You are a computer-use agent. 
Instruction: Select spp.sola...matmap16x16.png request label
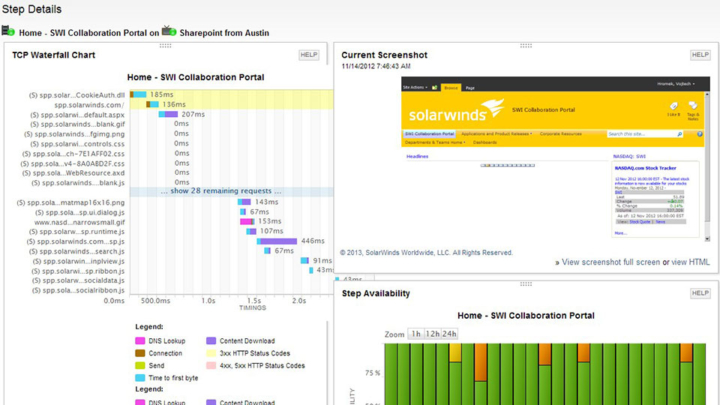pyautogui.click(x=71, y=202)
